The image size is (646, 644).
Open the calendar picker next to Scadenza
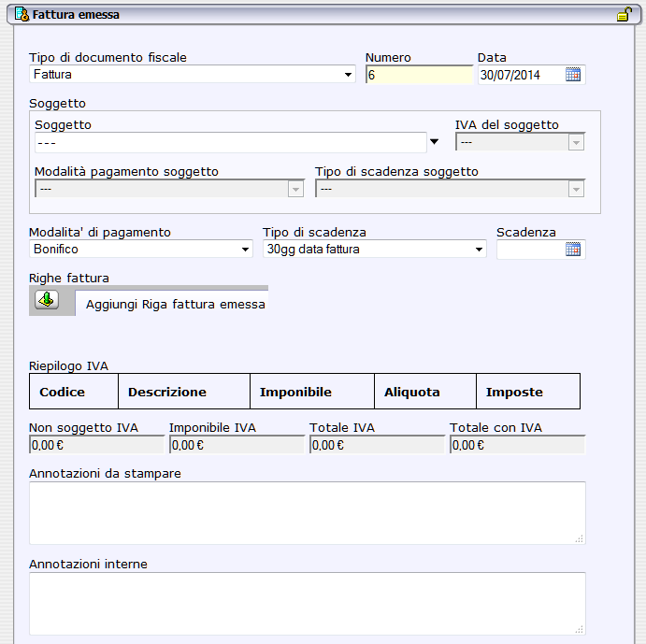coord(573,250)
